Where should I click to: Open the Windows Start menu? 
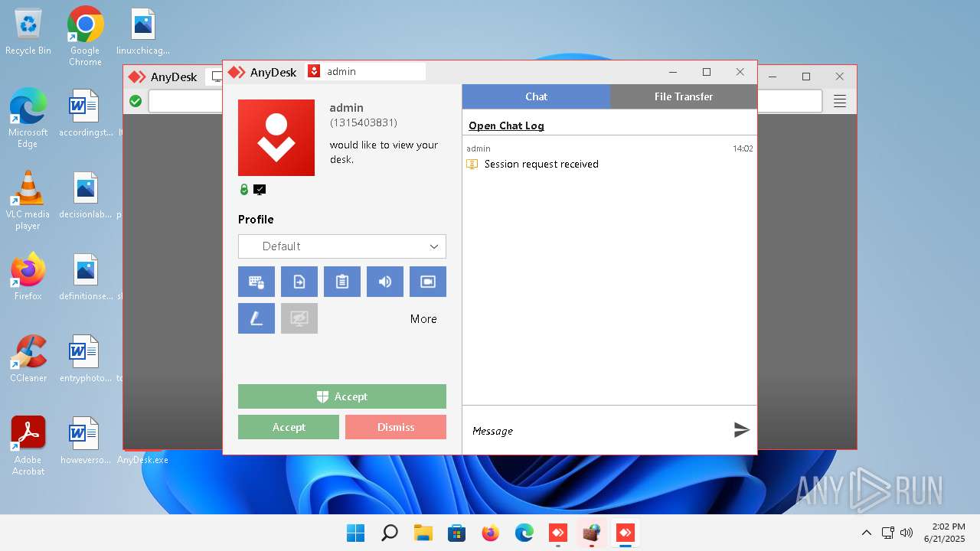click(x=356, y=533)
